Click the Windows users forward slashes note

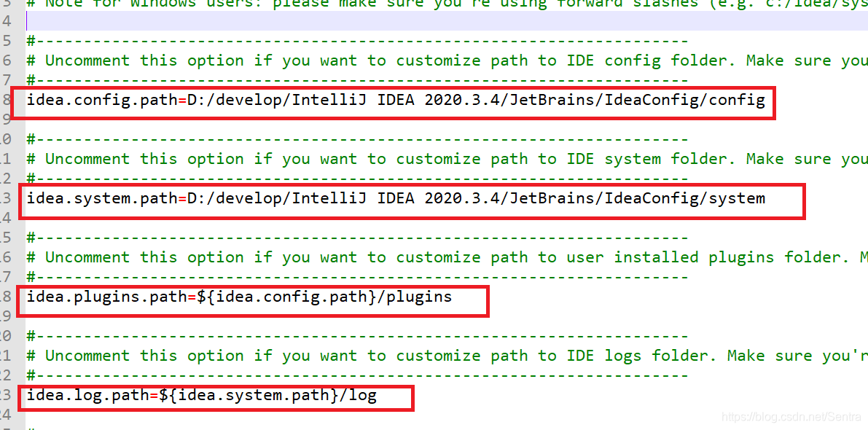pyautogui.click(x=447, y=4)
